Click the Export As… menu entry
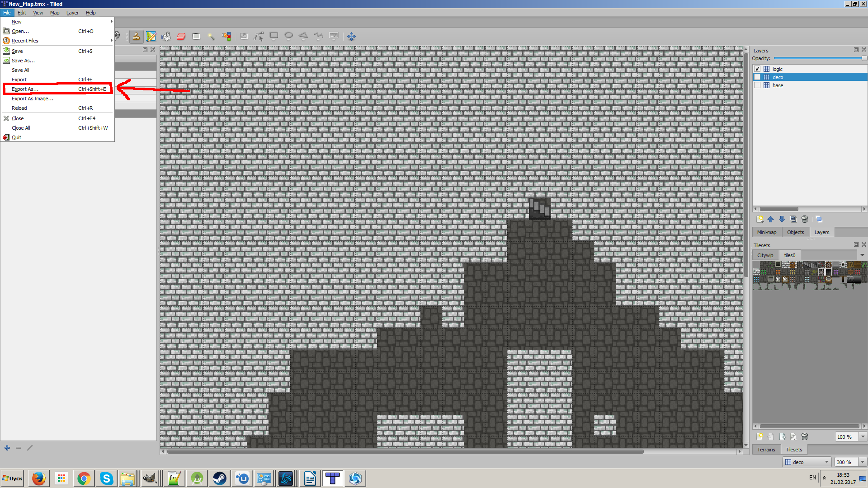The height and width of the screenshot is (488, 868). pos(25,89)
